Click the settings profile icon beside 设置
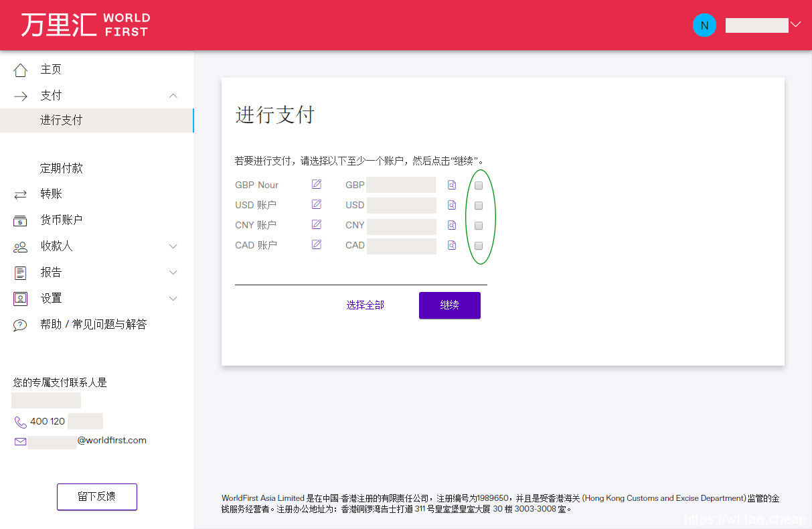 pos(21,299)
